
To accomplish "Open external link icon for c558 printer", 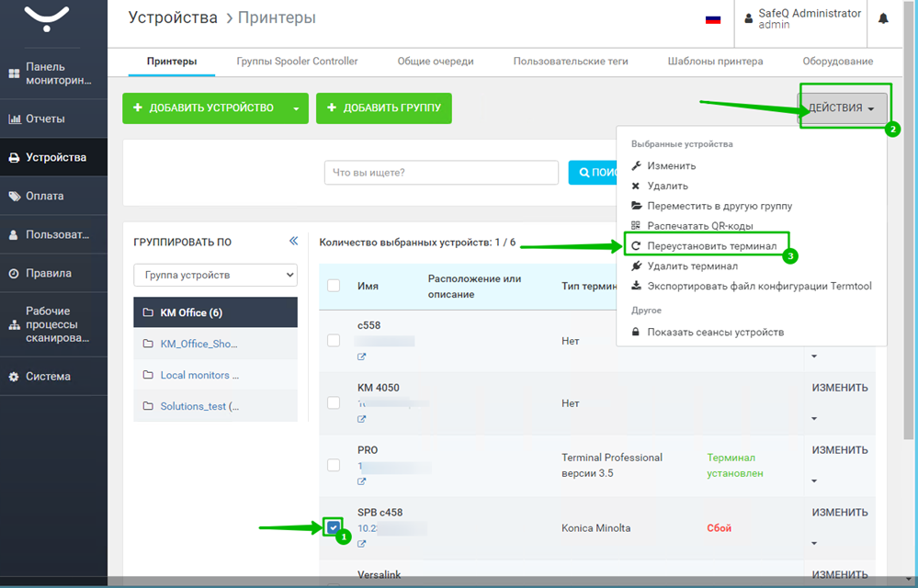I will tap(361, 356).
